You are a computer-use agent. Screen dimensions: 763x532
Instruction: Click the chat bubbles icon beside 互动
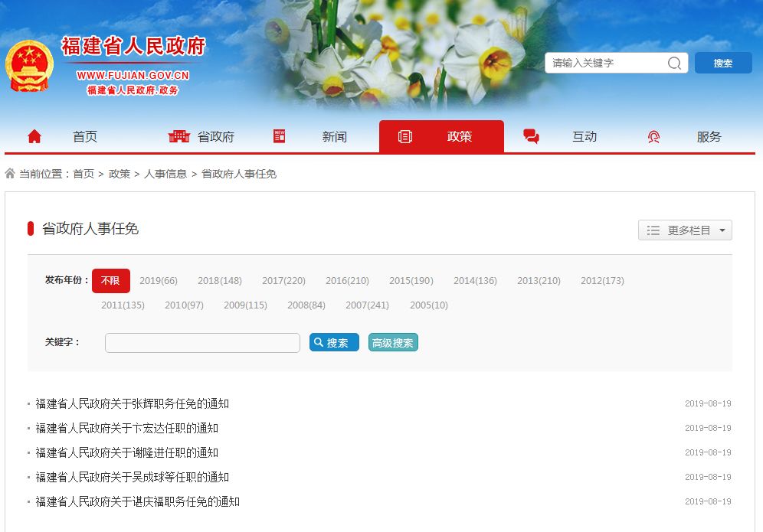[531, 137]
